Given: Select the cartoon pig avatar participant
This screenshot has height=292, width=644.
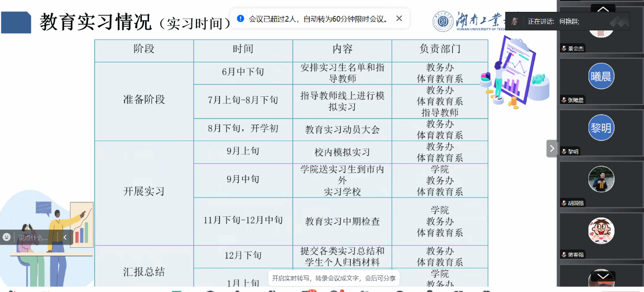Looking at the screenshot, I should tap(601, 231).
